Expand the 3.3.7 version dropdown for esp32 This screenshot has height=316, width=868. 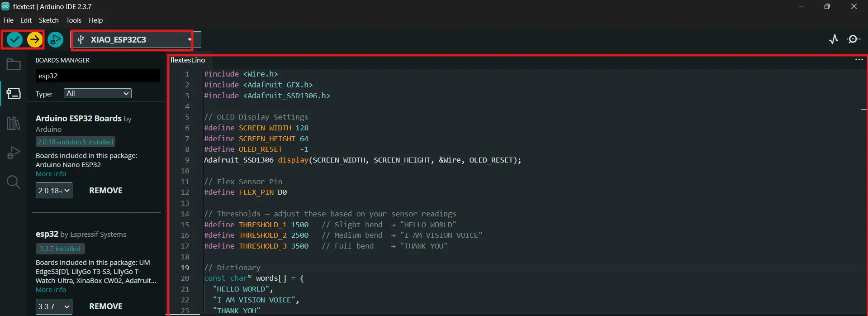(54, 306)
